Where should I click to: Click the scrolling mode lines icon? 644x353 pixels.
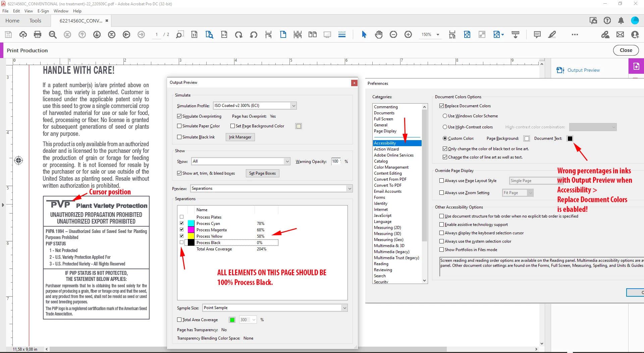click(342, 35)
